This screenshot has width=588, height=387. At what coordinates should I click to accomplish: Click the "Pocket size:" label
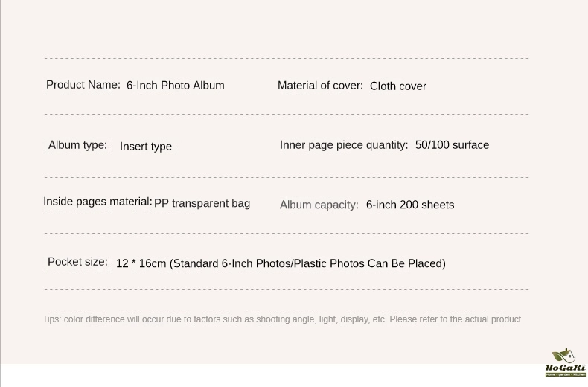pos(77,262)
